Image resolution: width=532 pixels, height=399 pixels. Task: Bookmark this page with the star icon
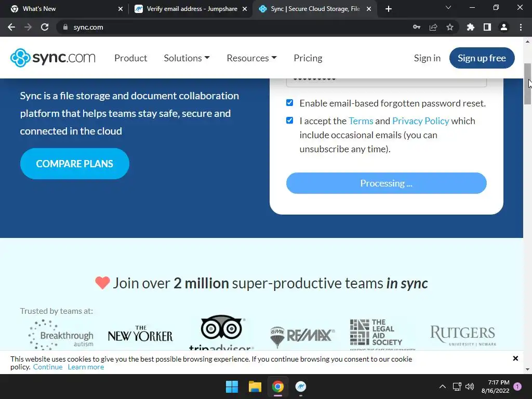[450, 27]
